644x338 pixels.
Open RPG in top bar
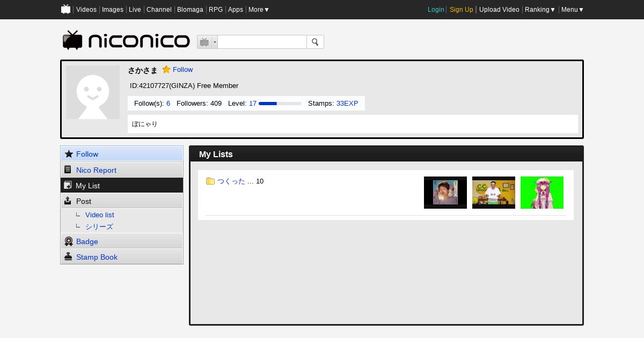(216, 10)
